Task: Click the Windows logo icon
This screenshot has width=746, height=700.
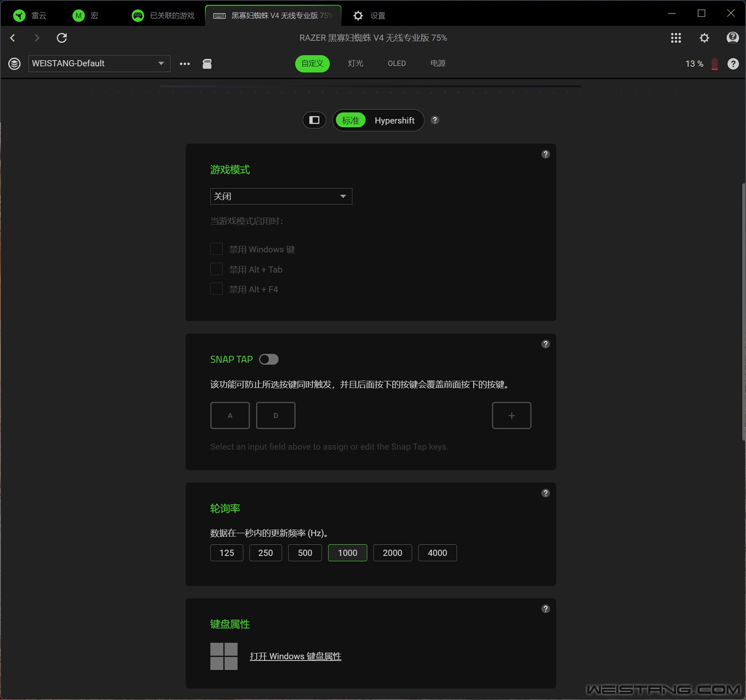Action: 224,656
